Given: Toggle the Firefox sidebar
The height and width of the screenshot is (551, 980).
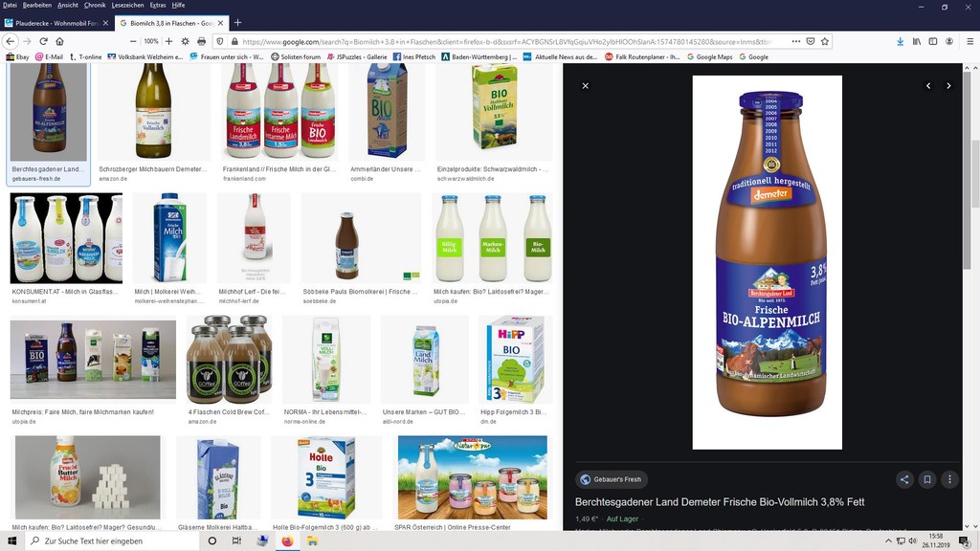Looking at the screenshot, I should click(x=932, y=41).
